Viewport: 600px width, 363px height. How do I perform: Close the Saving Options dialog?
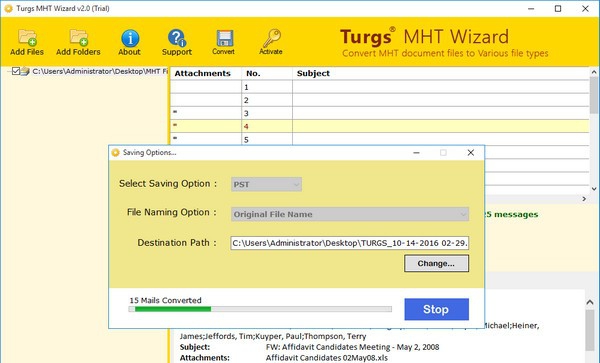click(471, 153)
